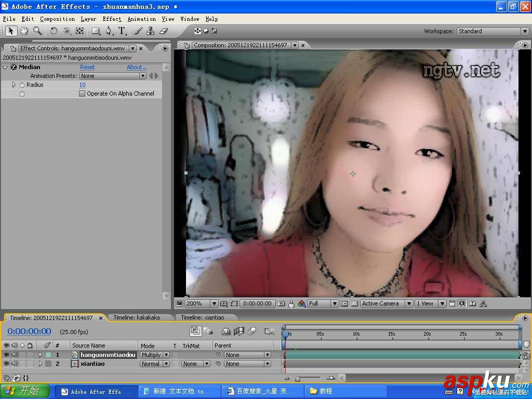Image resolution: width=532 pixels, height=399 pixels.
Task: Click the Draft 3D timeline icon
Action: 208,331
